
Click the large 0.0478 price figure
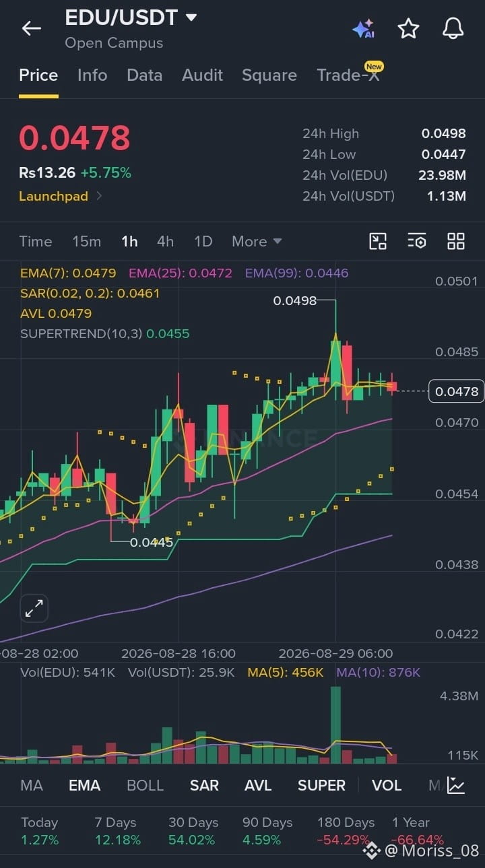point(74,138)
